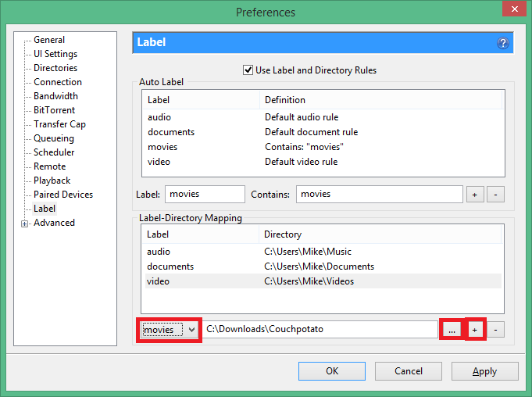
Task: Remove the Label-Directory mapping with minus button
Action: (496, 330)
